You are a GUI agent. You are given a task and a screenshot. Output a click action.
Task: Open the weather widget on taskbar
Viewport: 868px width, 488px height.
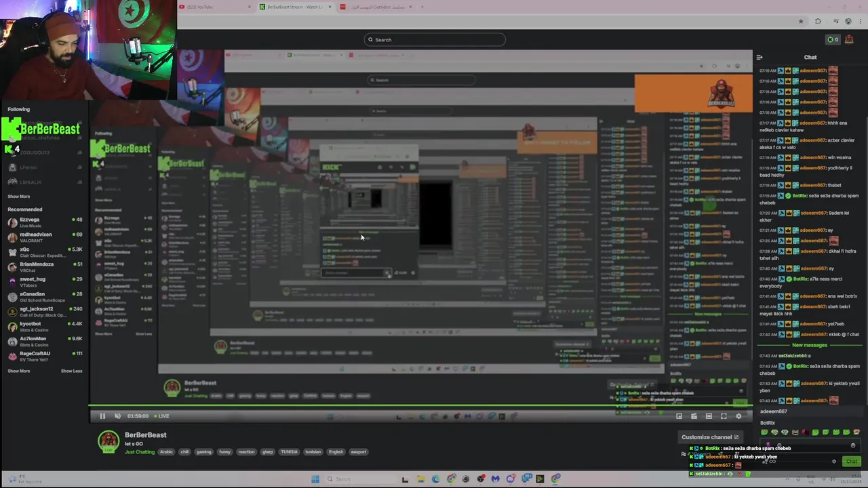click(24, 479)
